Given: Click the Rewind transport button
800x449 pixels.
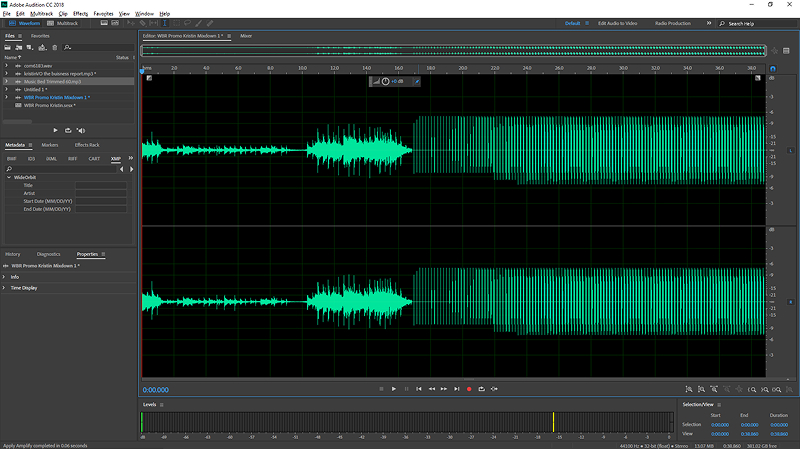Looking at the screenshot, I should [432, 389].
